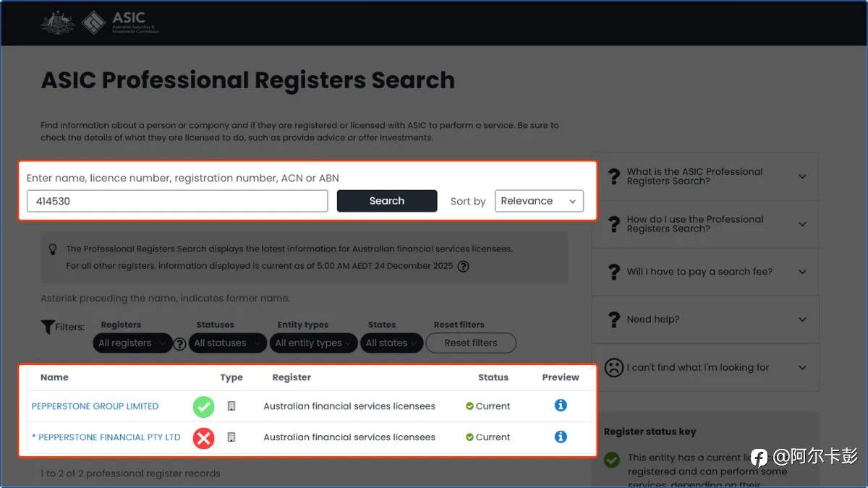Open the All statuses filter dropdown
This screenshot has height=488, width=868.
click(228, 343)
